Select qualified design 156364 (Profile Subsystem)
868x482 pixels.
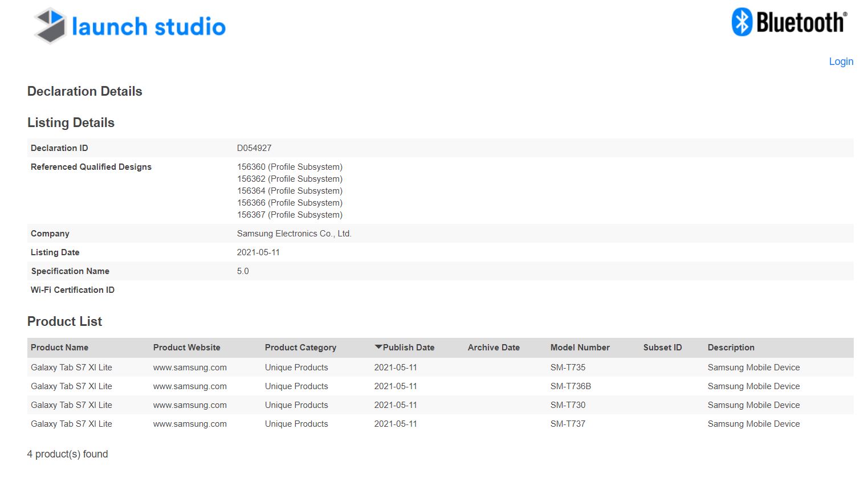290,191
